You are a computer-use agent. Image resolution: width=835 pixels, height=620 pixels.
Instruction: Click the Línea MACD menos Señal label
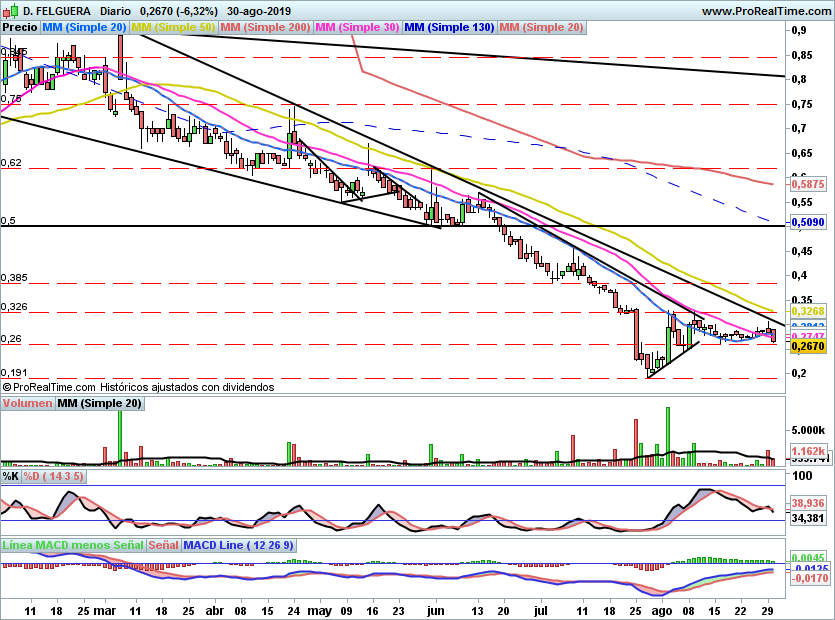coord(73,545)
